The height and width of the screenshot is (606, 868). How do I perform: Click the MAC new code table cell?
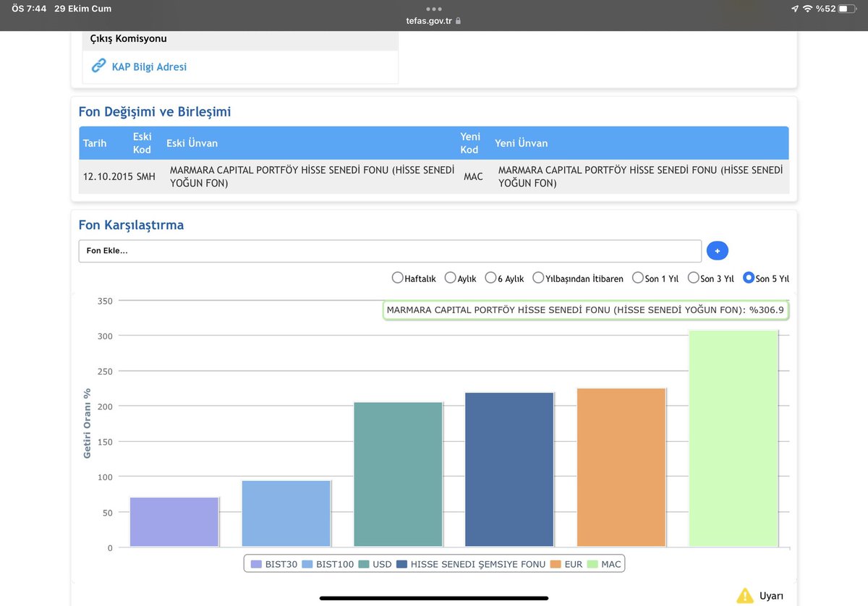pyautogui.click(x=473, y=176)
